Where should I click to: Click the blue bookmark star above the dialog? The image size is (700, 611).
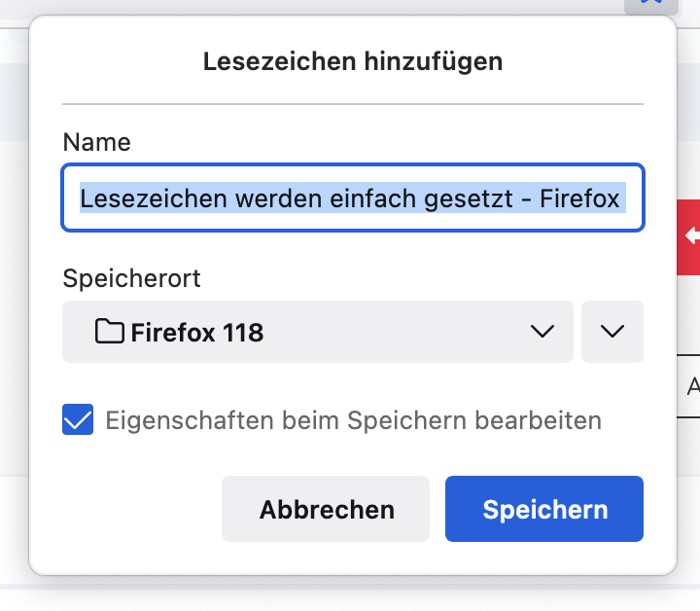click(x=651, y=4)
